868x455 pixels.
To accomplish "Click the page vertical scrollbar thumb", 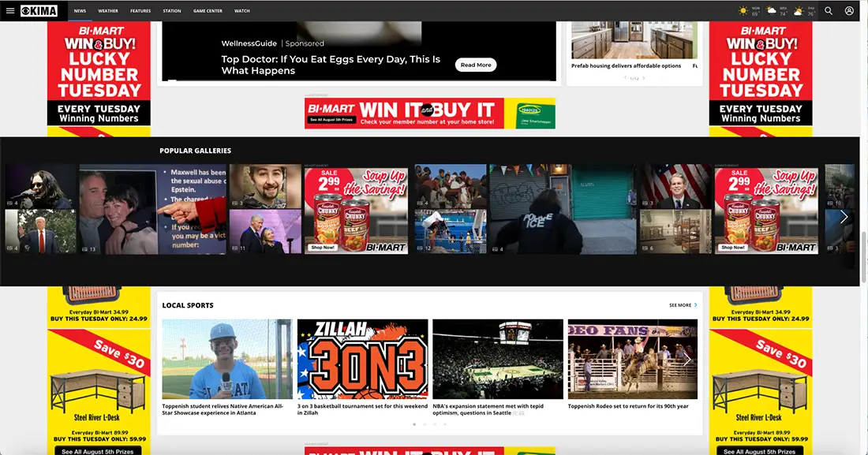I will click(x=863, y=256).
